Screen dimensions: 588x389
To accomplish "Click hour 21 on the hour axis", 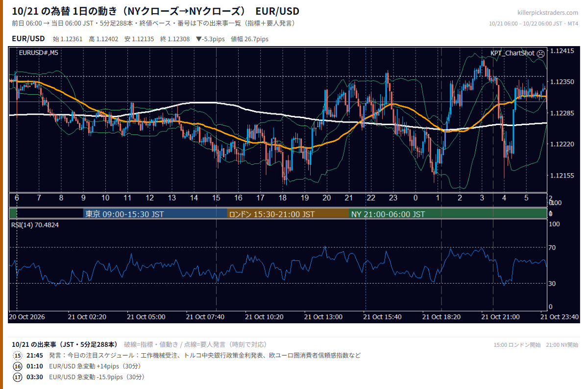I will (349, 198).
